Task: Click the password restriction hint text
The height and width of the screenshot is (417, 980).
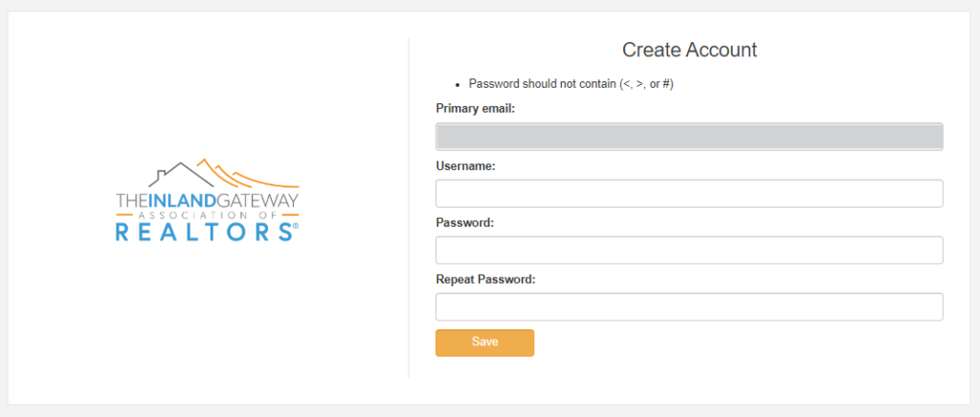Action: coord(570,83)
